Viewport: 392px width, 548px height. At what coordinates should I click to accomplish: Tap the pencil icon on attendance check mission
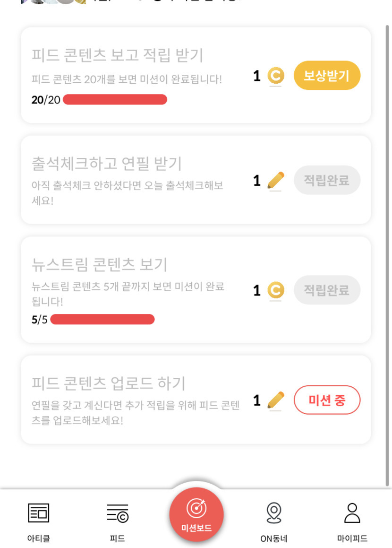click(276, 181)
